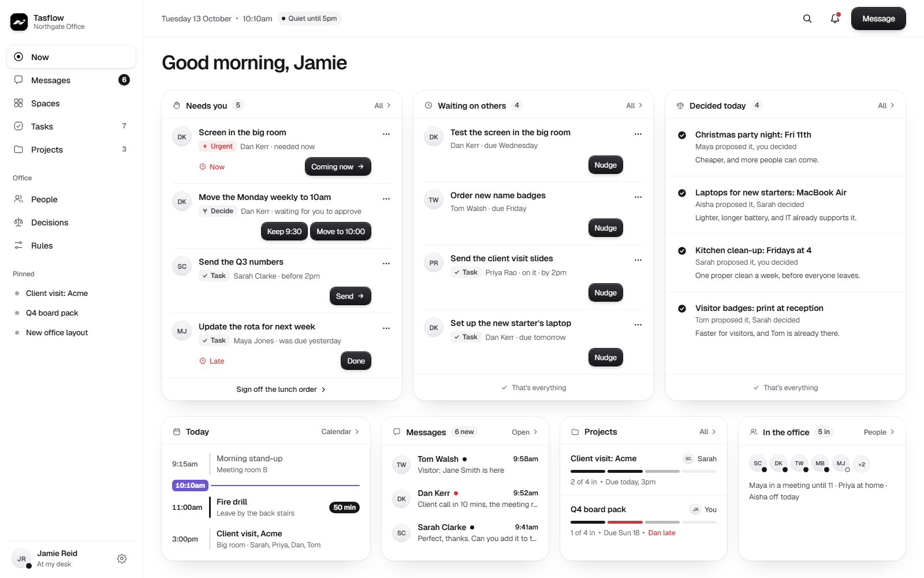The width and height of the screenshot is (924, 578).
Task: Open Calendar link in Today card
Action: coord(340,432)
